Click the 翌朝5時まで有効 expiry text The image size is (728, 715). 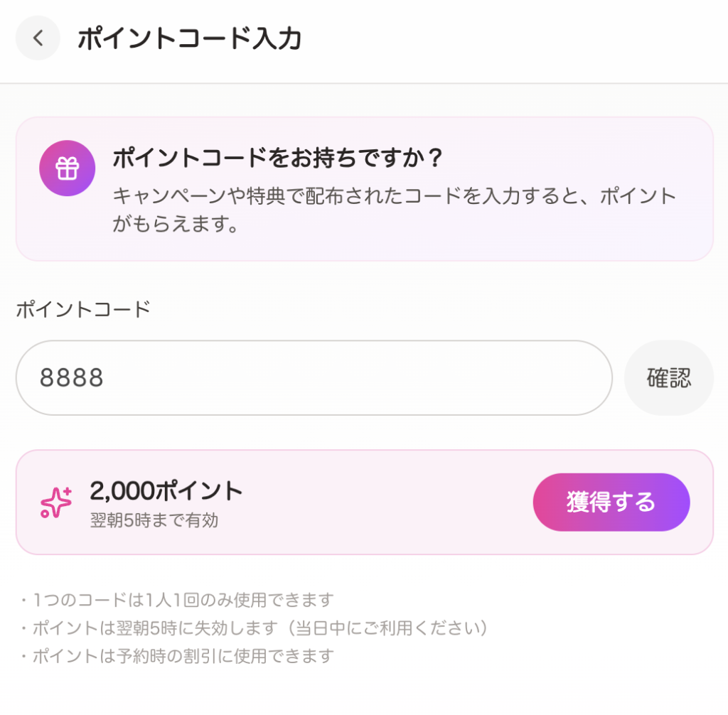(x=154, y=521)
